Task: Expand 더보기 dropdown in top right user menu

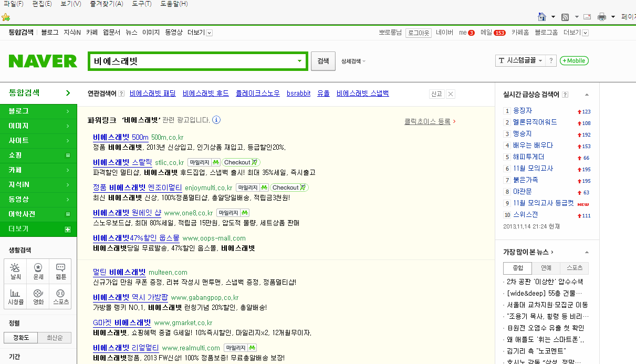Action: (576, 33)
